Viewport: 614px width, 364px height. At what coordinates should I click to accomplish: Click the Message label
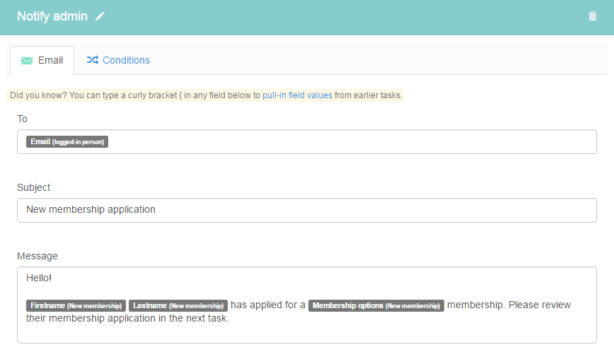37,256
